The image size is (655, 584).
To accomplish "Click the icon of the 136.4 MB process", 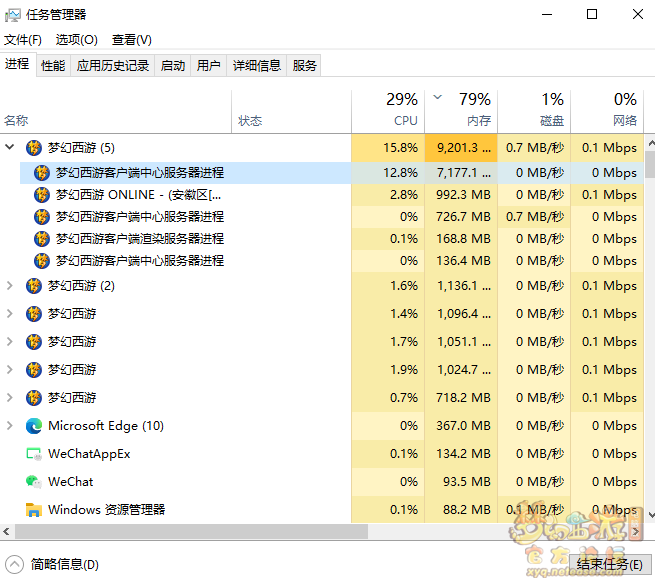I will (42, 261).
